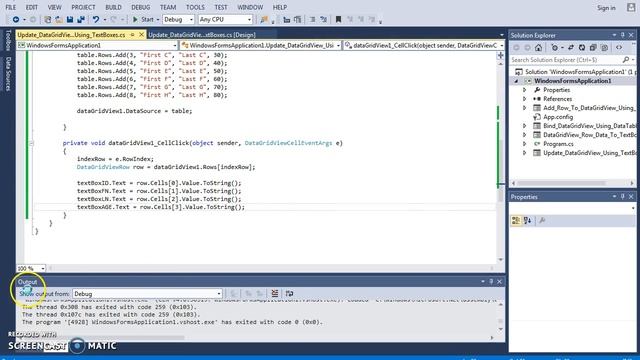Open the Show output from Debug dropdown
The width and height of the screenshot is (640, 360).
point(147,293)
